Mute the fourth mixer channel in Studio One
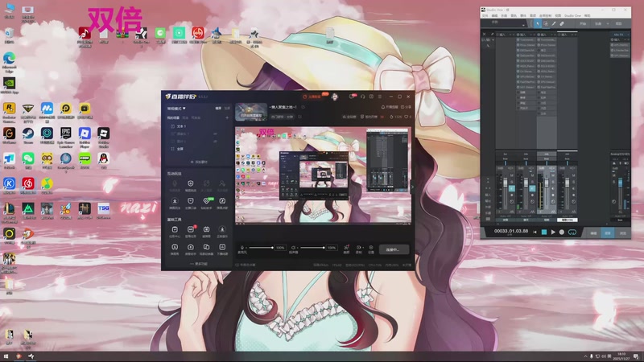The height and width of the screenshot is (362, 644). coord(573,175)
